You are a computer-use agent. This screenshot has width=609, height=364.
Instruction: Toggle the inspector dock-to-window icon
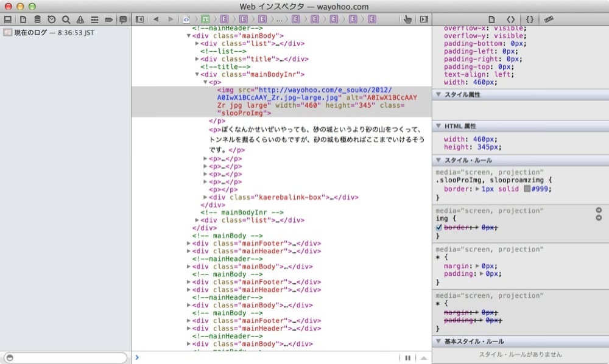coord(8,19)
